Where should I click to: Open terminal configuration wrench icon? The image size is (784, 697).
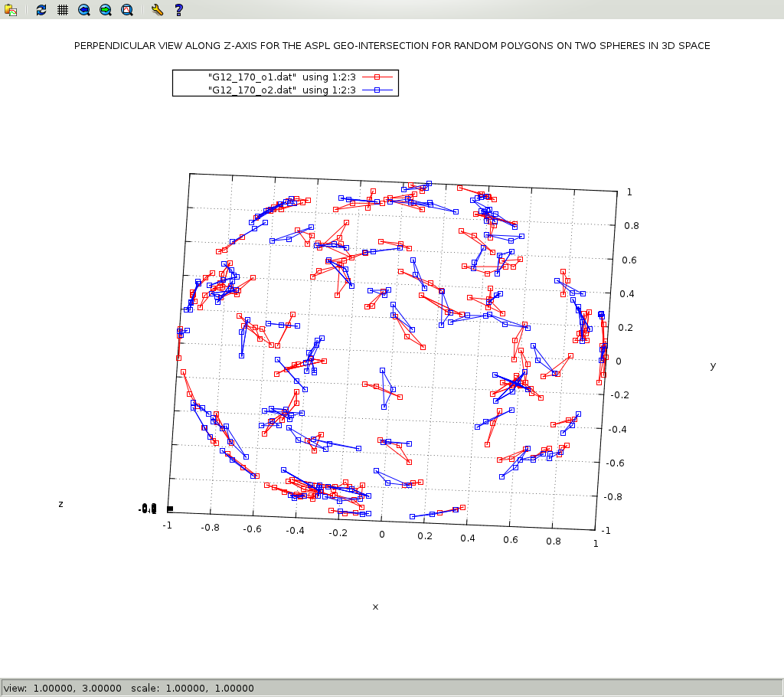point(157,10)
